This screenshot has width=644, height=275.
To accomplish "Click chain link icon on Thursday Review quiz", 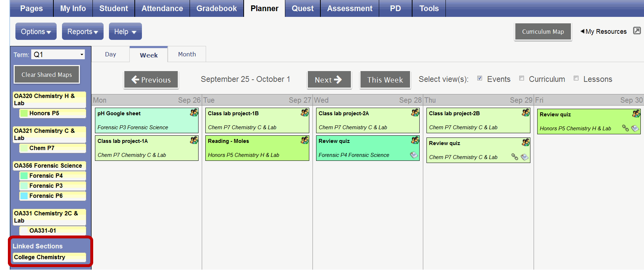I will pyautogui.click(x=515, y=157).
